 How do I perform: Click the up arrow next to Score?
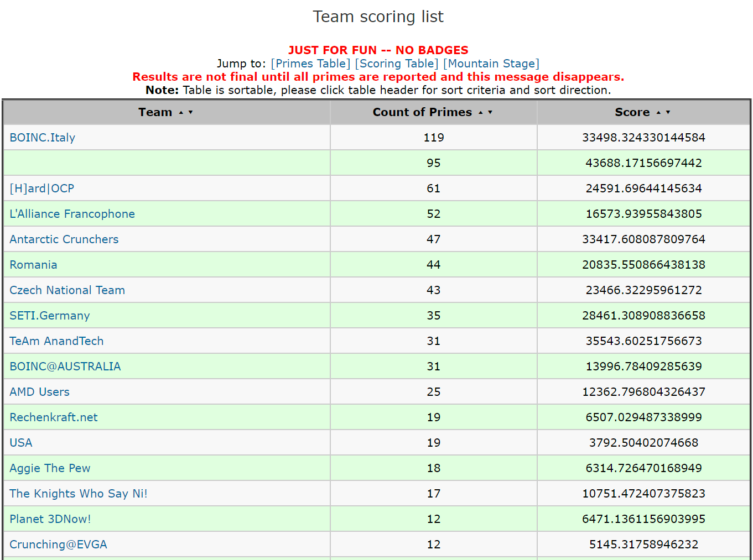point(658,113)
